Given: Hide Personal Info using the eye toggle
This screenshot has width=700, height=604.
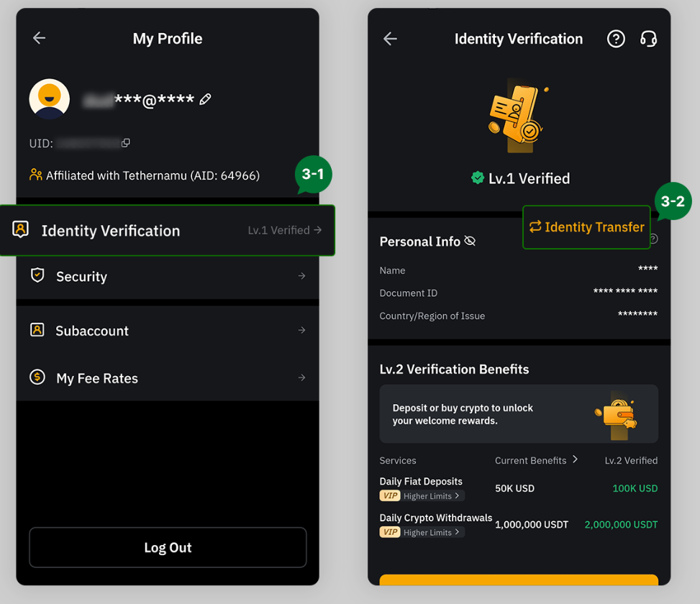Looking at the screenshot, I should click(471, 241).
